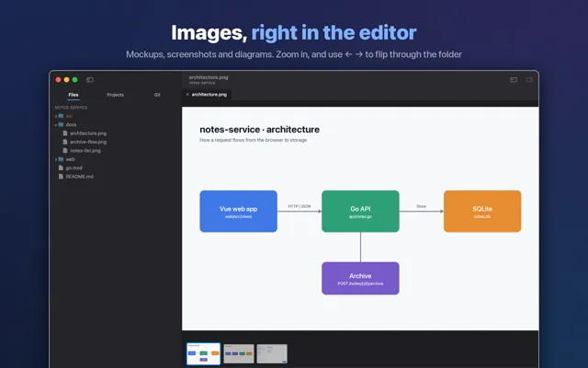This screenshot has height=368, width=588.
Task: Switch to the Git sidebar tab
Action: coord(157,95)
